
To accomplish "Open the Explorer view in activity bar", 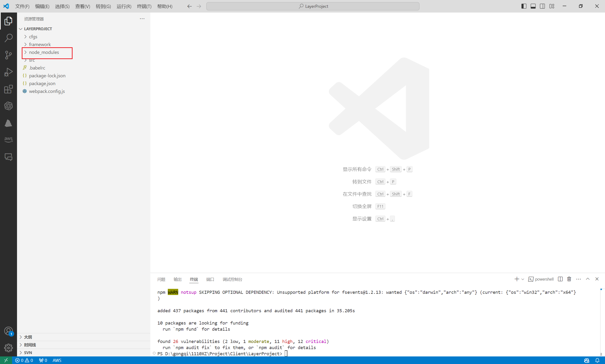I will [x=8, y=21].
